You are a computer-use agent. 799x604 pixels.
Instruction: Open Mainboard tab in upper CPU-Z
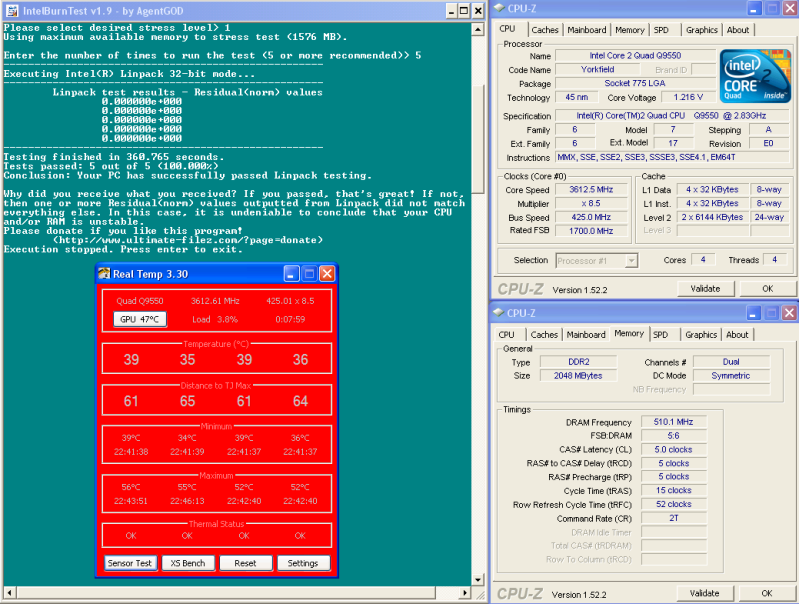(x=587, y=30)
